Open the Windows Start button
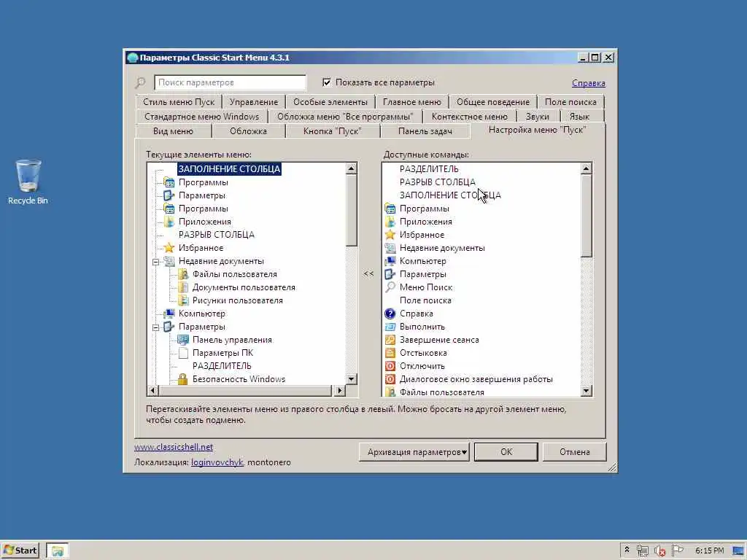 click(x=20, y=551)
